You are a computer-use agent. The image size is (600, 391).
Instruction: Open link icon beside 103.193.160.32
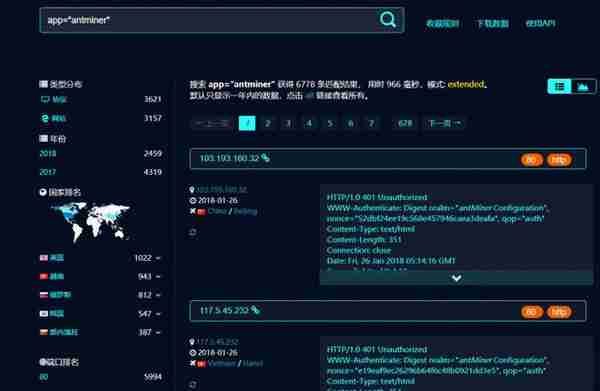pyautogui.click(x=266, y=158)
